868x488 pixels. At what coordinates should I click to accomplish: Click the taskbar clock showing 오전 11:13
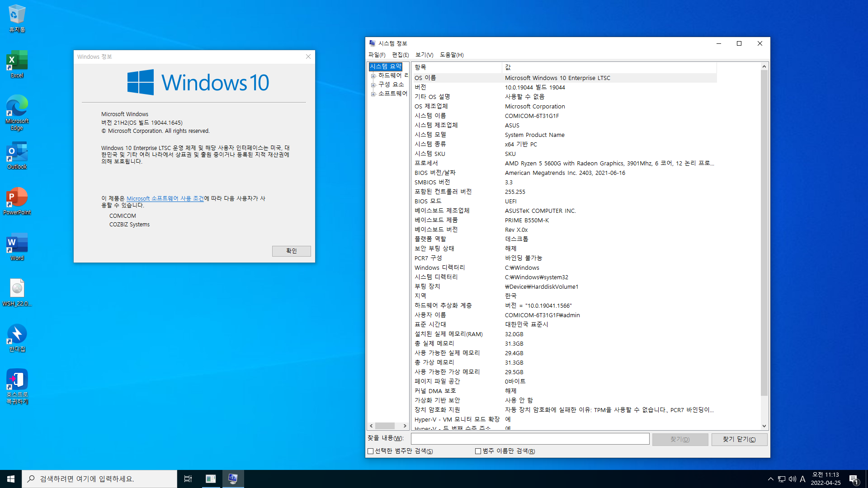pos(826,479)
